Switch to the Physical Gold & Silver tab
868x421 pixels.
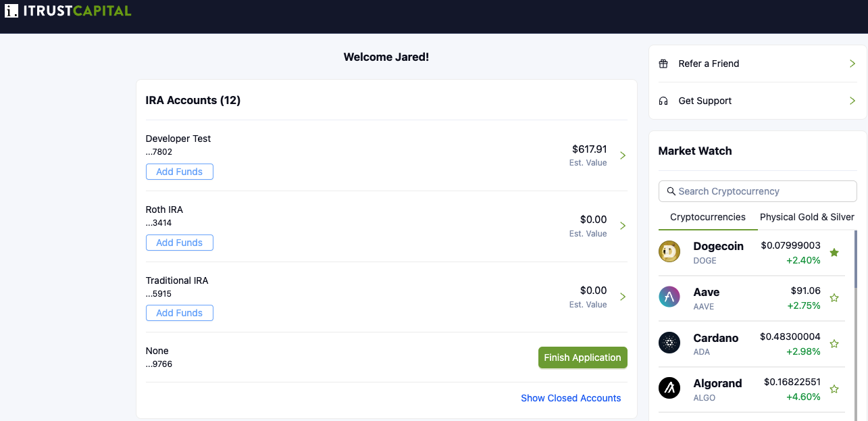click(807, 217)
